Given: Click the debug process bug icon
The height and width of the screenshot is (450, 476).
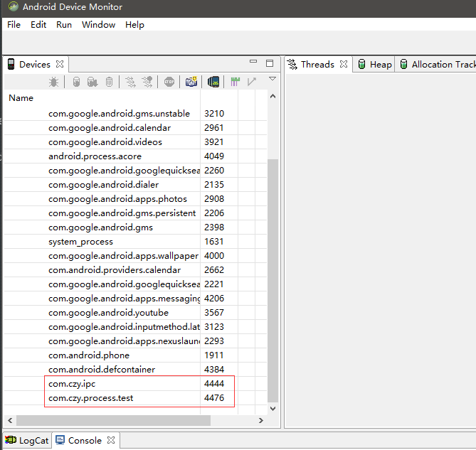Looking at the screenshot, I should 53,82.
